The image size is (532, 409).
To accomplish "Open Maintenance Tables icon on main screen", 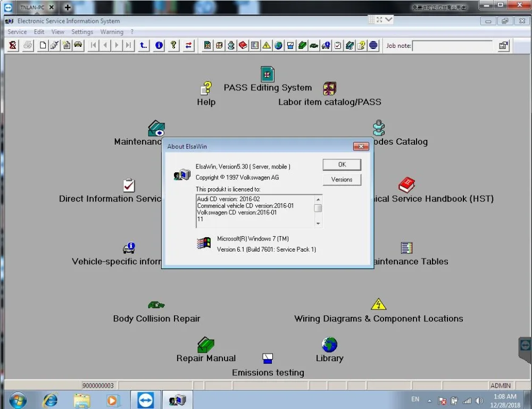I will point(406,248).
